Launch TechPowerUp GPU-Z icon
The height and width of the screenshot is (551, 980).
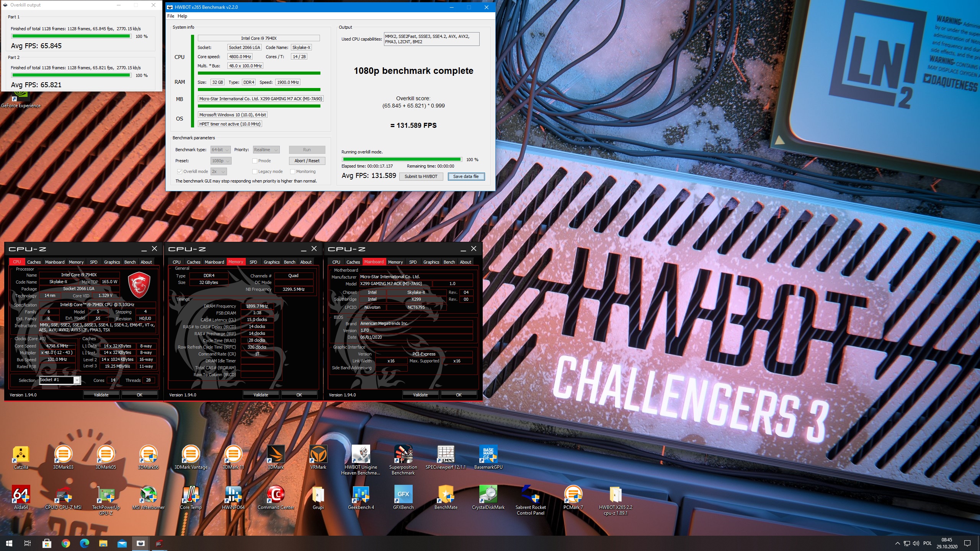tap(106, 500)
